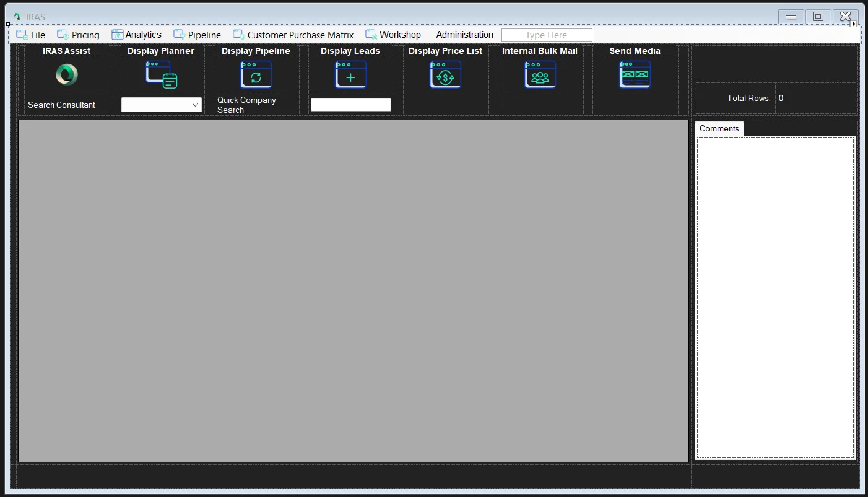Click the Send Media icon
Viewport: 868px width, 497px height.
coord(635,75)
